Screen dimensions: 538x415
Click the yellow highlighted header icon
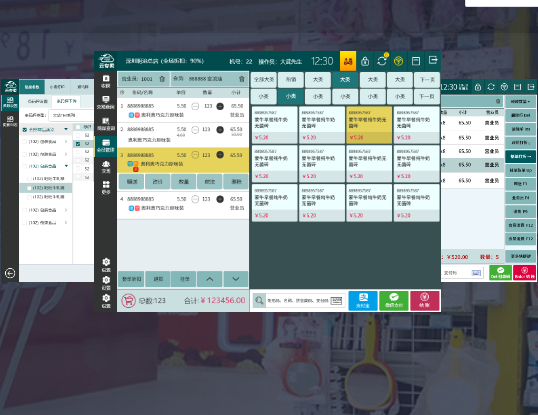pyautogui.click(x=348, y=61)
